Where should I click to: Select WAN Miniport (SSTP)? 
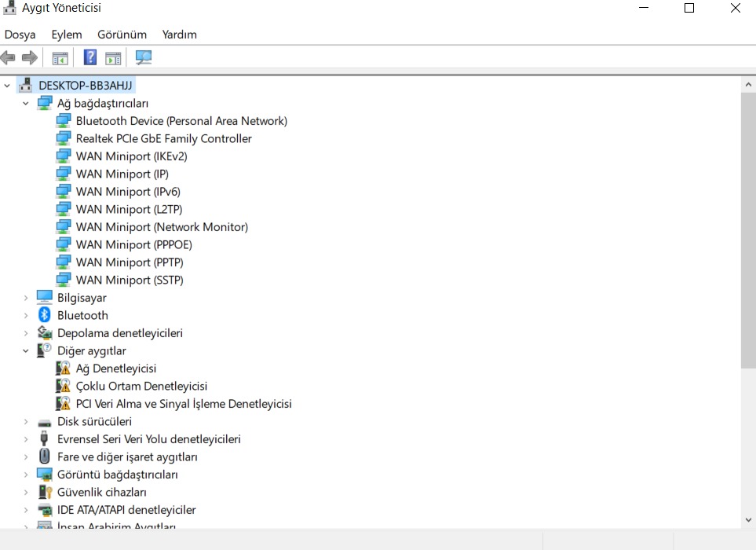click(130, 280)
